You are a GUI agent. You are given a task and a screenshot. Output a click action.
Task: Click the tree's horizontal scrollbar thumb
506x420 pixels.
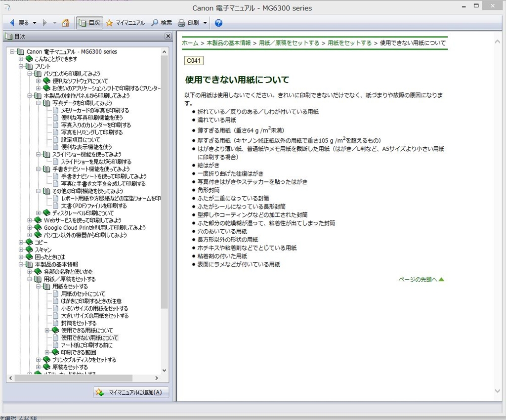point(74,378)
